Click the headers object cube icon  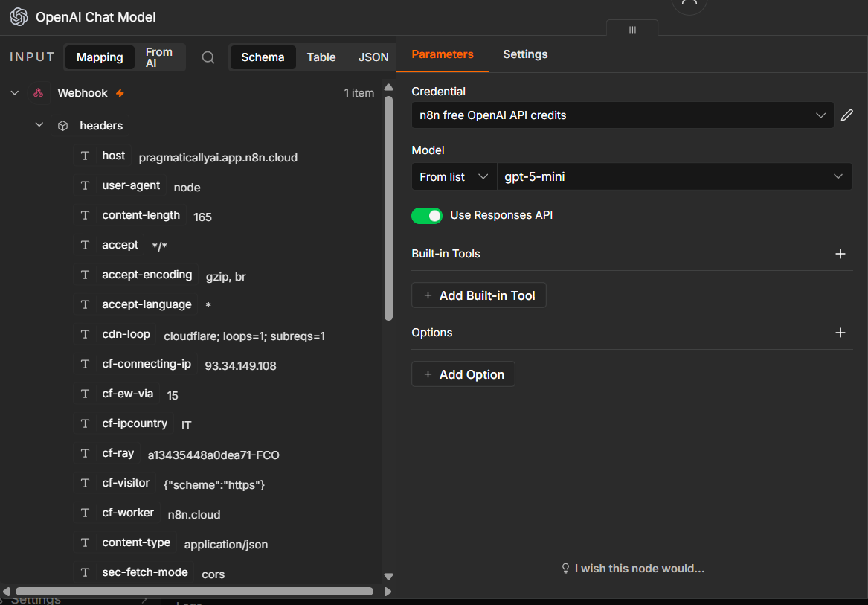point(63,126)
